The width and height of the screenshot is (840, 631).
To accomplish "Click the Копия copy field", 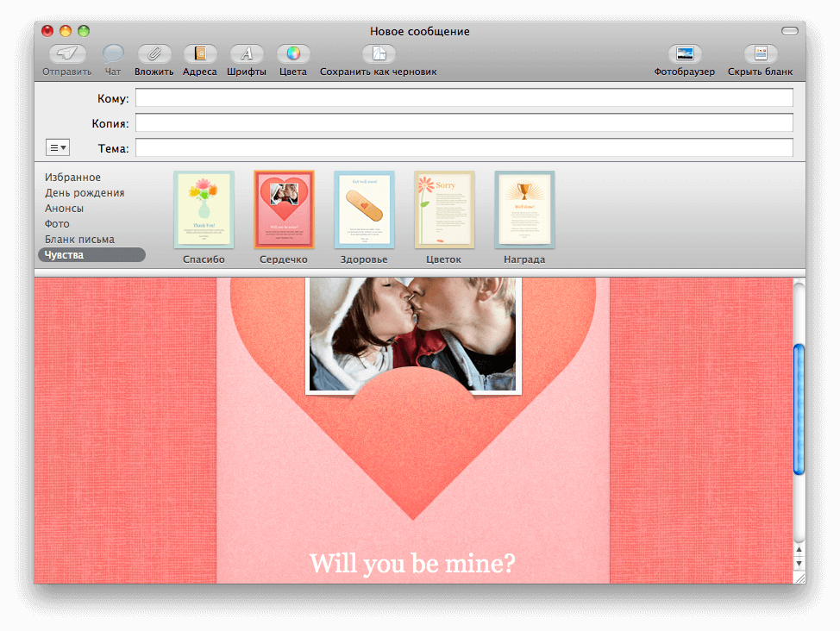I will click(x=464, y=122).
